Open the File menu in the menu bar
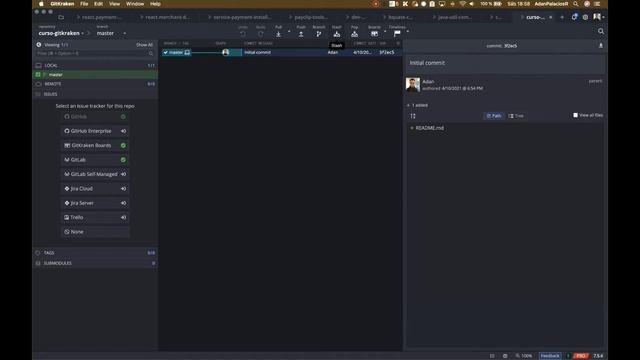This screenshot has width=640, height=360. click(84, 4)
